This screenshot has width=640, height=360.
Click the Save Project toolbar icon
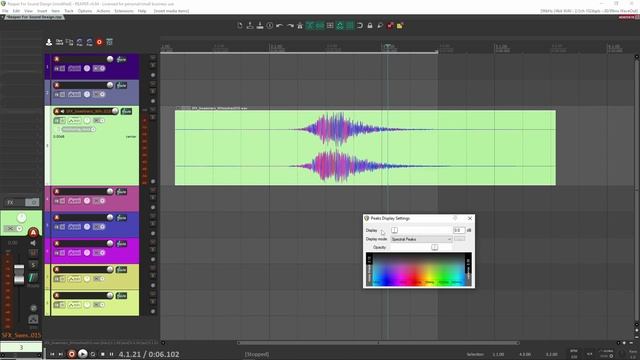coord(260,26)
